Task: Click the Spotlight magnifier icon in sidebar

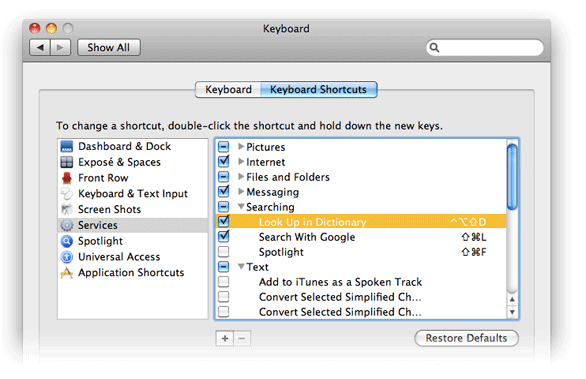Action: [x=67, y=241]
